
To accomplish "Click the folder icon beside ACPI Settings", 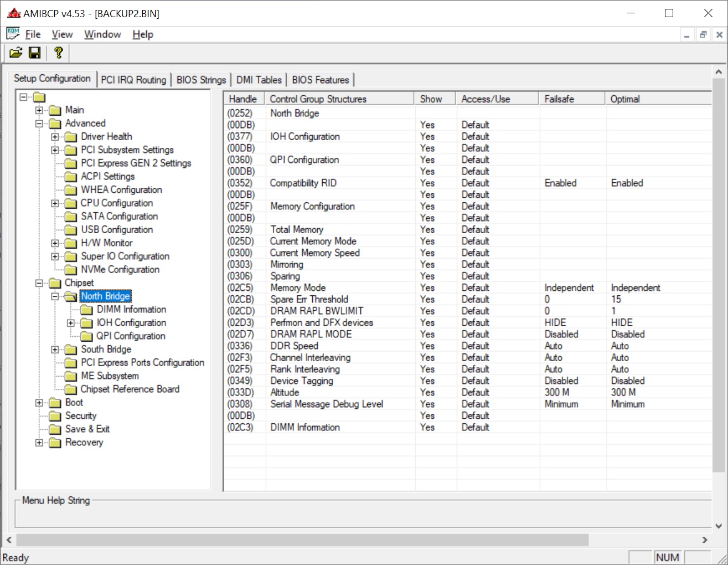I will click(x=71, y=177).
